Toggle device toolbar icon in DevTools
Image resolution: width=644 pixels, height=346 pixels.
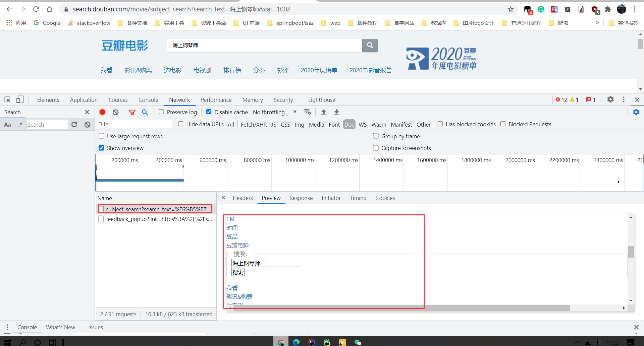coord(20,99)
